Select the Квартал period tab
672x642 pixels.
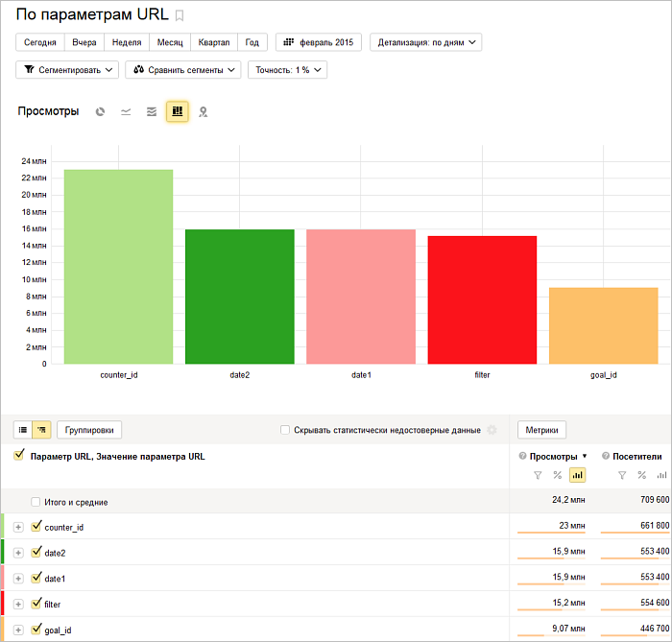pos(214,42)
